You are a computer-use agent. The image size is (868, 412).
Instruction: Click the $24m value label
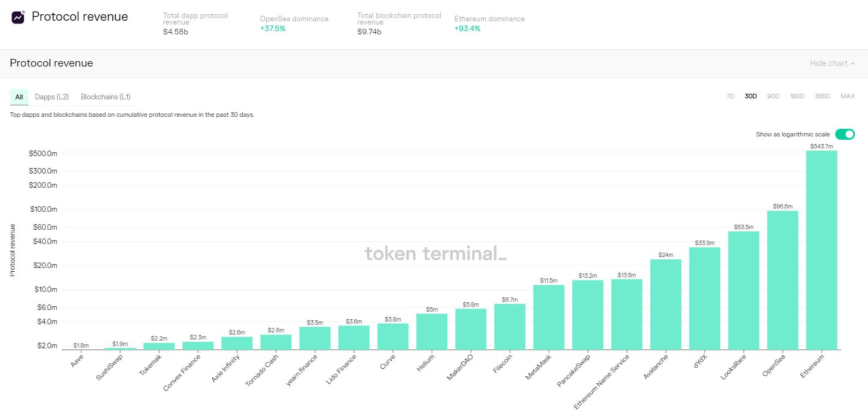[666, 255]
